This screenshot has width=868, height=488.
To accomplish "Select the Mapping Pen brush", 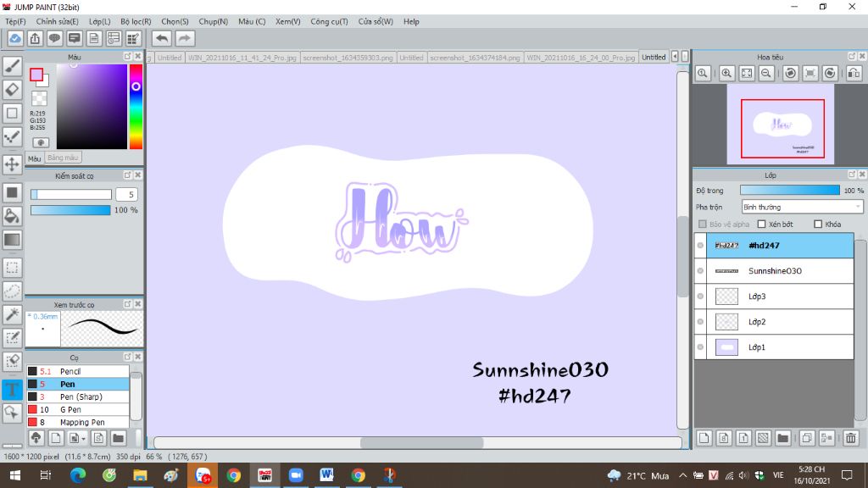I will tap(78, 422).
